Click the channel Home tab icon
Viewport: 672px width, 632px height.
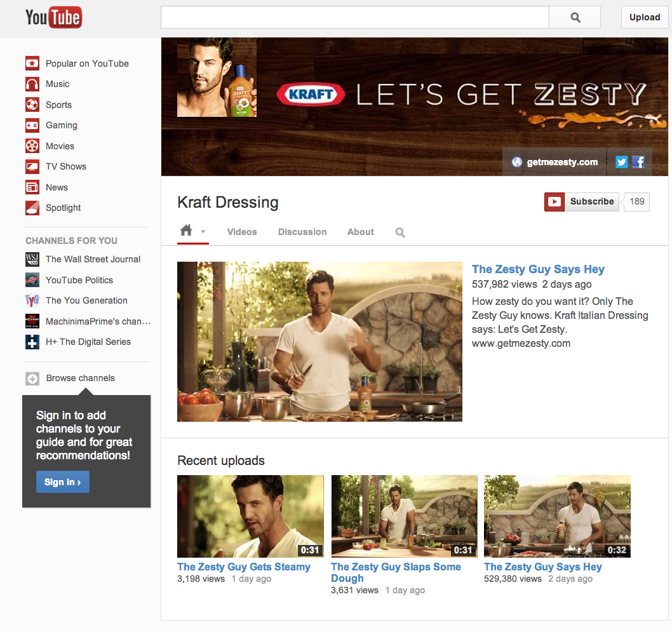186,231
